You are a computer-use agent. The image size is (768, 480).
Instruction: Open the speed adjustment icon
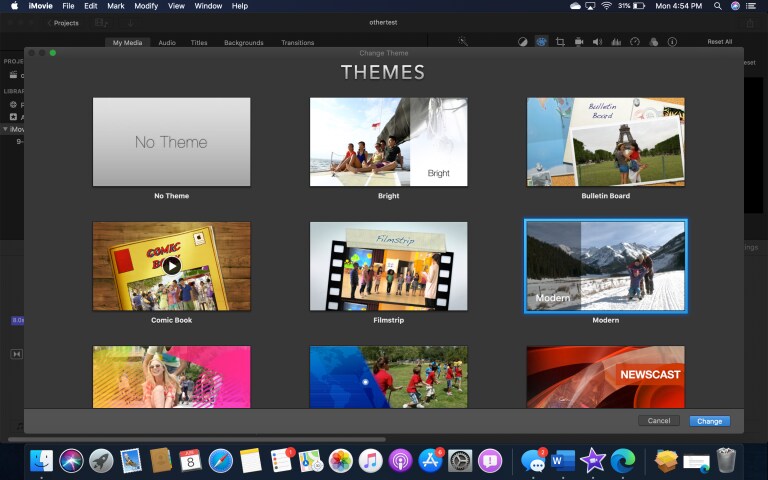click(x=635, y=42)
